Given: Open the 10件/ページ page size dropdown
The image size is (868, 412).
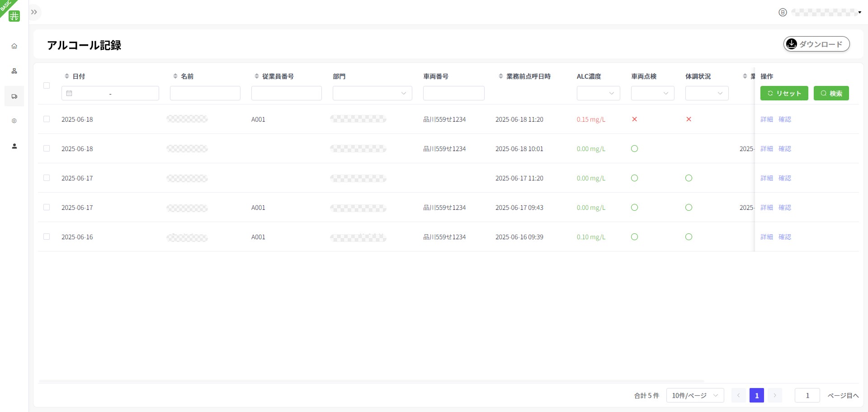Looking at the screenshot, I should point(695,396).
